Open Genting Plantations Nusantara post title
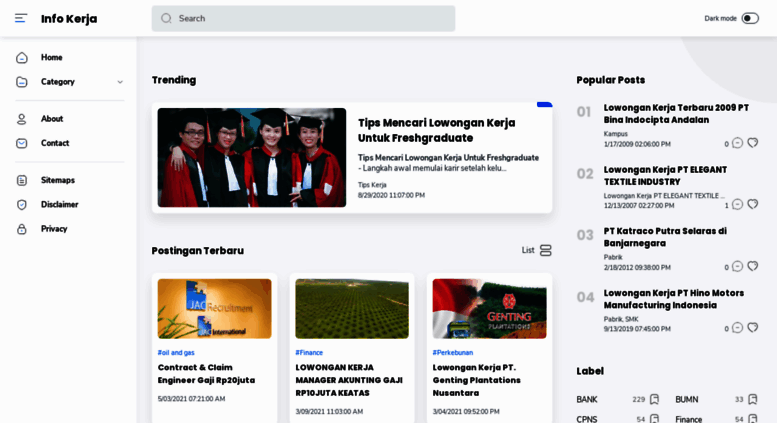The image size is (777, 423). [476, 380]
